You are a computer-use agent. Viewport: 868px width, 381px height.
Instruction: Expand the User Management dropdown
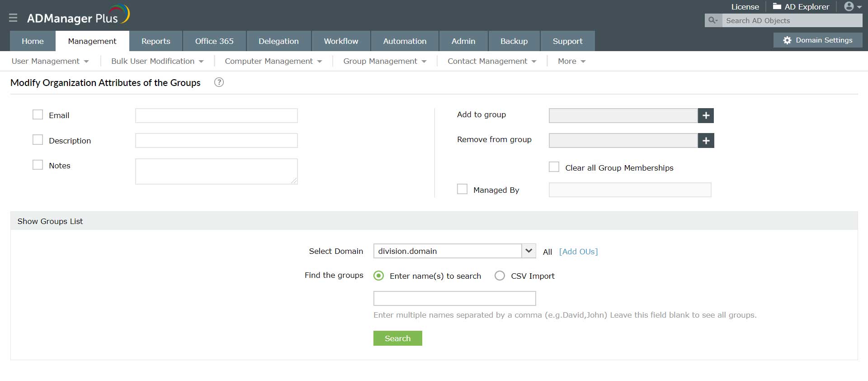point(50,61)
